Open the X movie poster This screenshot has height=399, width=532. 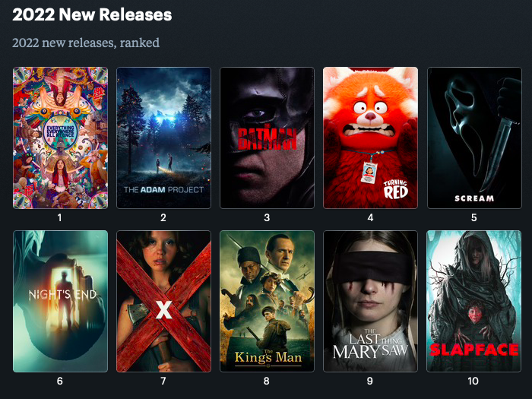tap(163, 301)
